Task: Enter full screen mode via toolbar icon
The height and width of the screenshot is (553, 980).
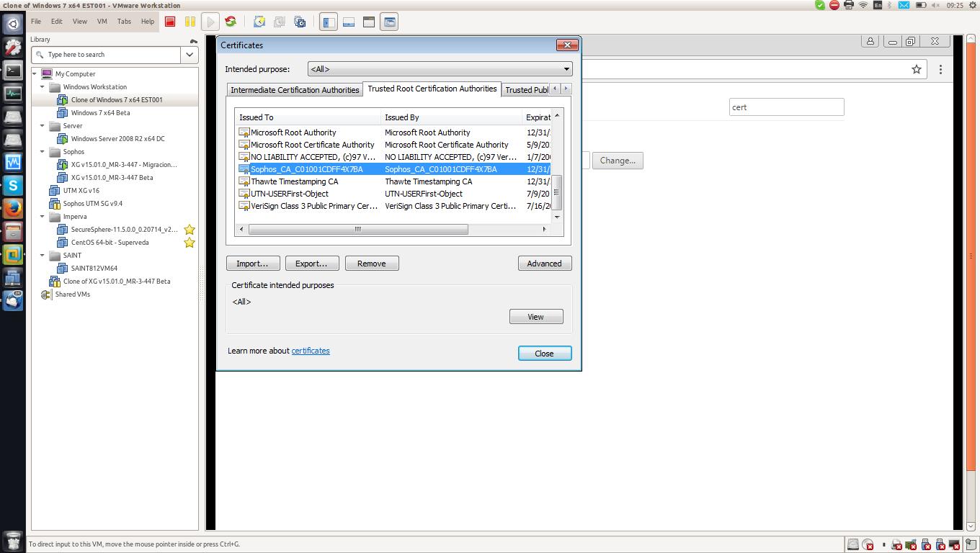Action: (x=369, y=22)
